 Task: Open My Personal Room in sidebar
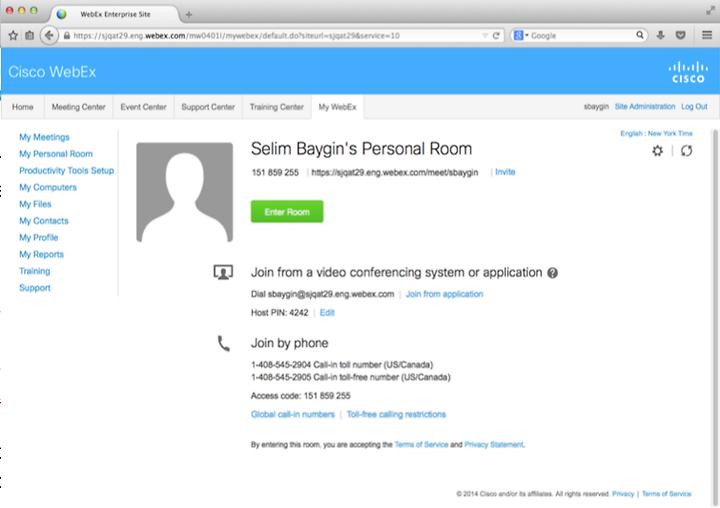(56, 154)
